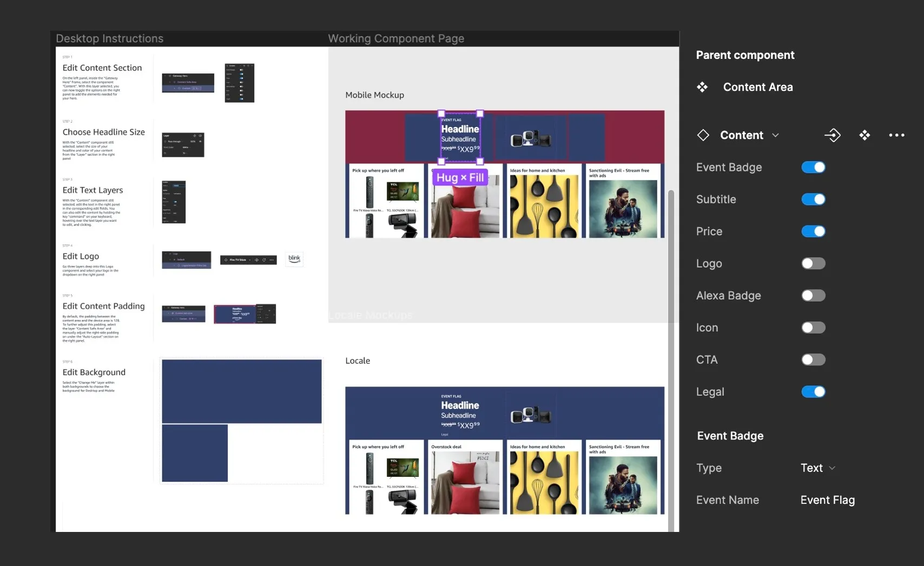Select the blink logo thumbnail in Edit Logo step
924x566 pixels.
coord(294,259)
